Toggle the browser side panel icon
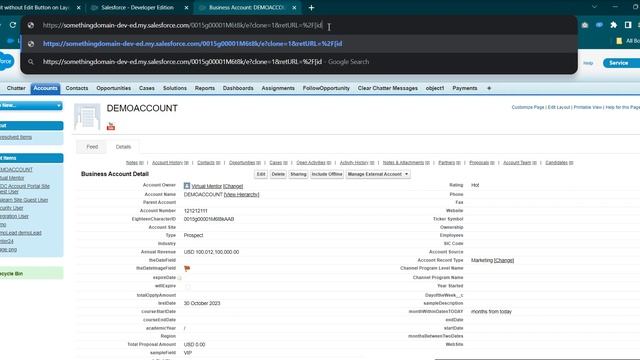Viewport: 640px width, 360px height. tap(628, 25)
